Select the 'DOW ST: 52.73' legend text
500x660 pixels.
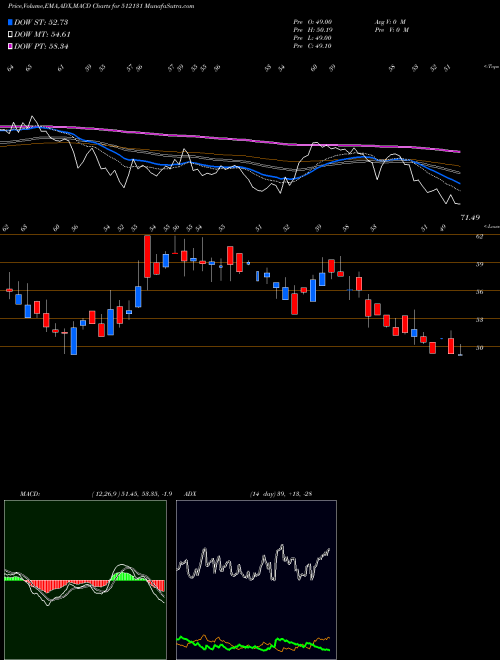coord(41,22)
